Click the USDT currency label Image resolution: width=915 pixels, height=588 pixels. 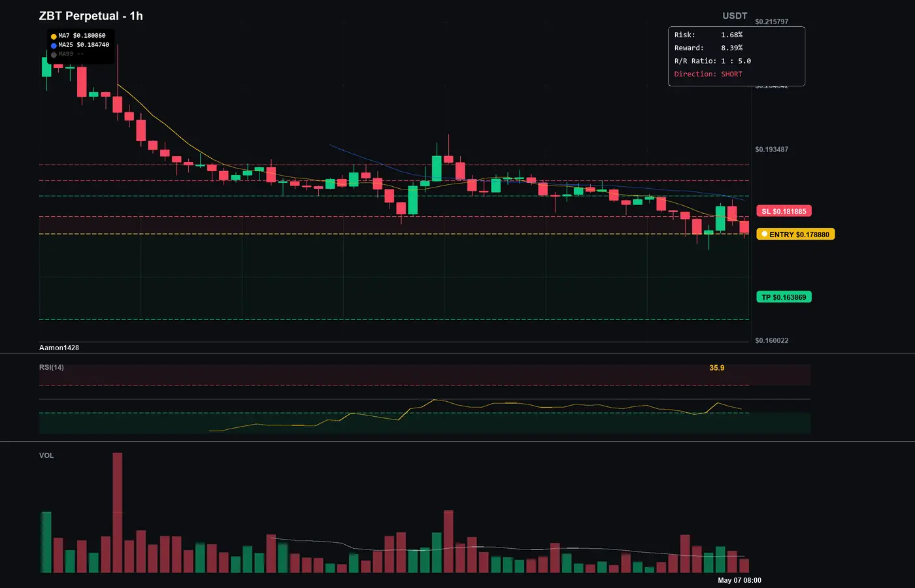click(x=735, y=16)
